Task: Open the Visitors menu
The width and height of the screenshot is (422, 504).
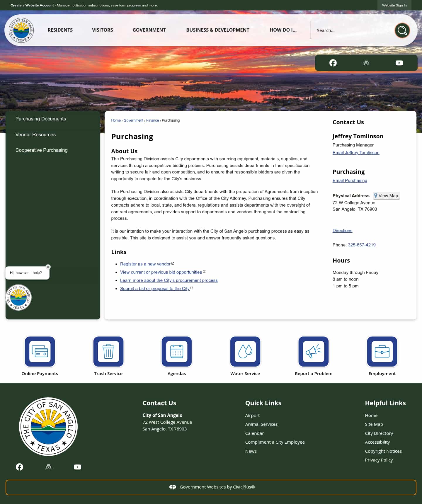Action: (x=102, y=30)
